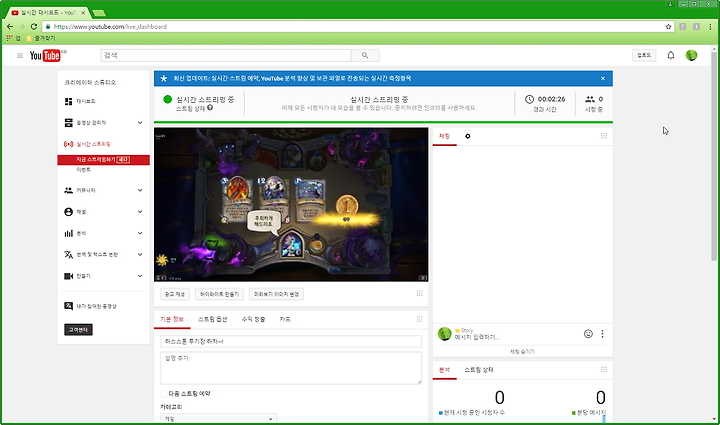Open the hamburger guide menu
720x425 pixels.
point(20,56)
